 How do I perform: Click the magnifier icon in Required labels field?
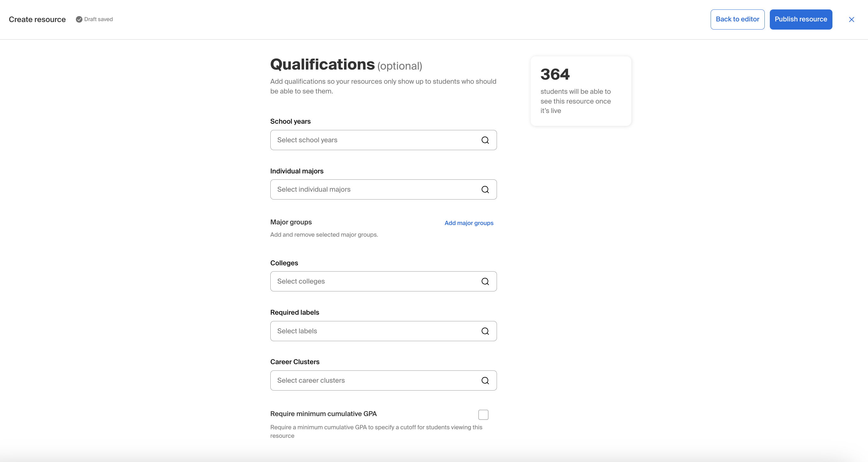pyautogui.click(x=485, y=331)
